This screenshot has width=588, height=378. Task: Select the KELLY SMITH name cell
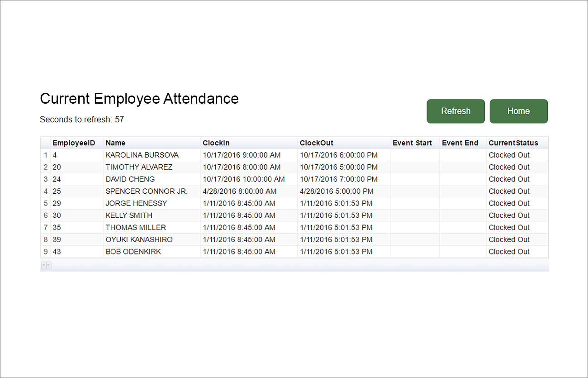(152, 215)
